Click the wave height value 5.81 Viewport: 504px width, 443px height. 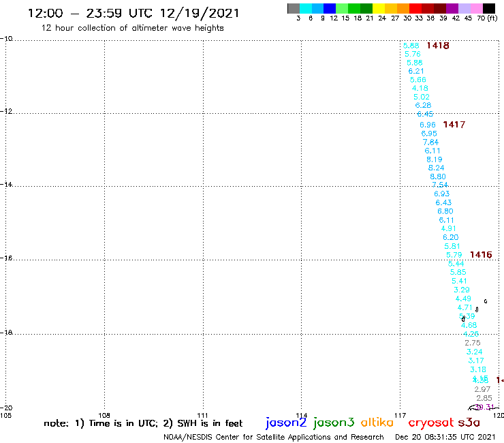tap(452, 247)
